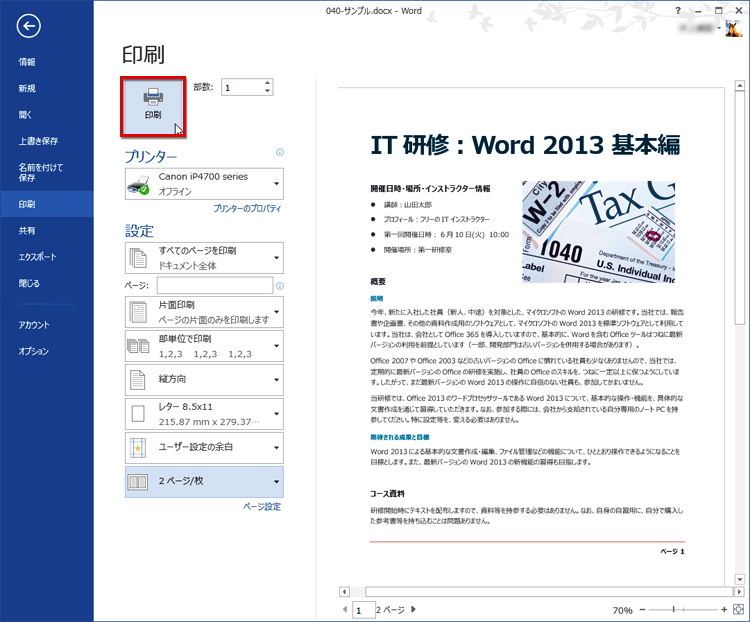Go to next preview page arrow
The image size is (750, 622).
click(413, 609)
